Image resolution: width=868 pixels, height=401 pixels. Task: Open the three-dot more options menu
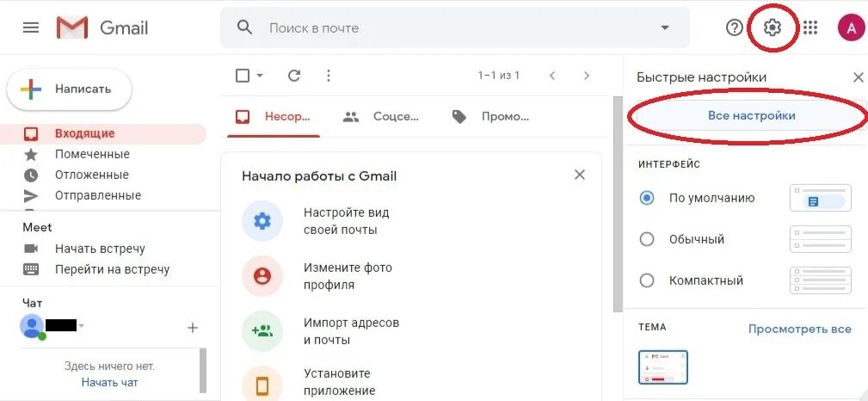pyautogui.click(x=329, y=76)
